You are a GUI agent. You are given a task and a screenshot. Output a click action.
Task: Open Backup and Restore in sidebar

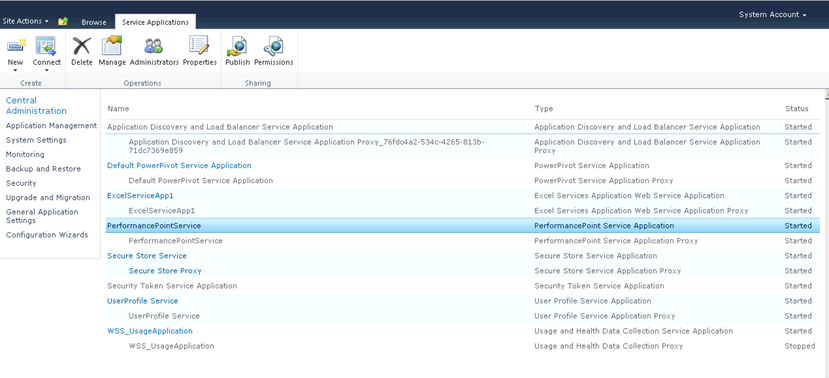(x=43, y=169)
